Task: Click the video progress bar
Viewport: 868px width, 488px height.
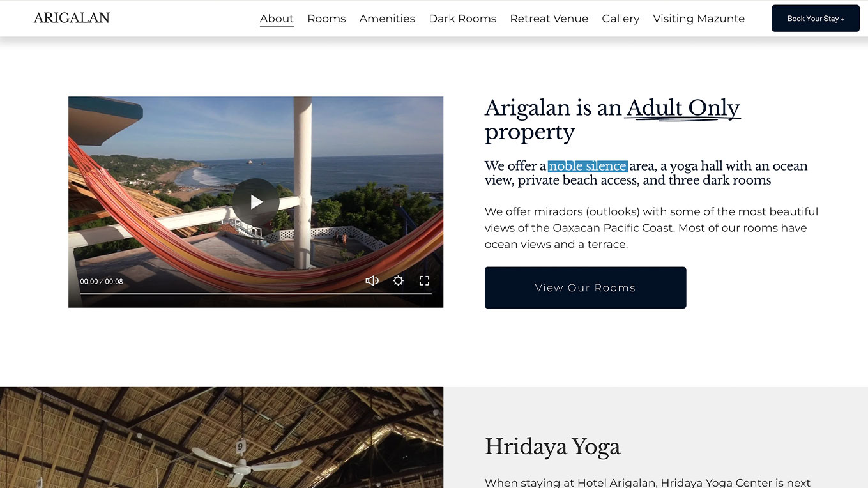Action: click(x=255, y=293)
